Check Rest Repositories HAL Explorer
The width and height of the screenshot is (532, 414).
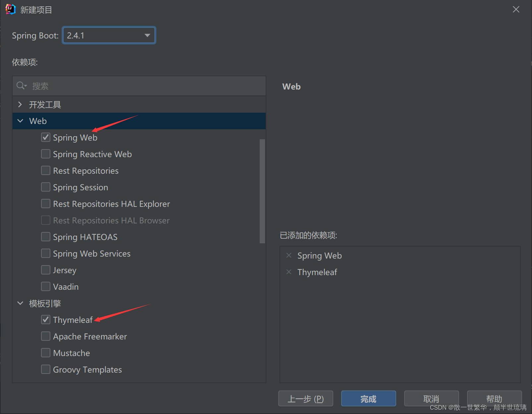click(x=46, y=204)
